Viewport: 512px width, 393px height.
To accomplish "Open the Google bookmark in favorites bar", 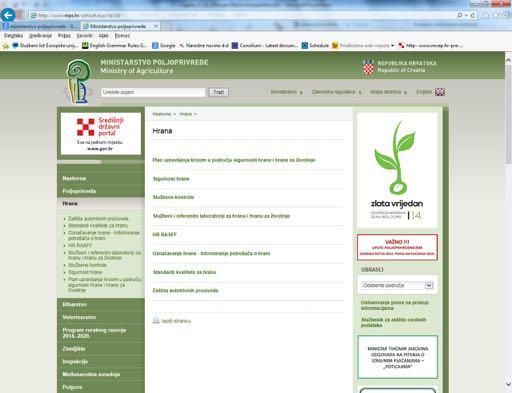I will pyautogui.click(x=164, y=45).
